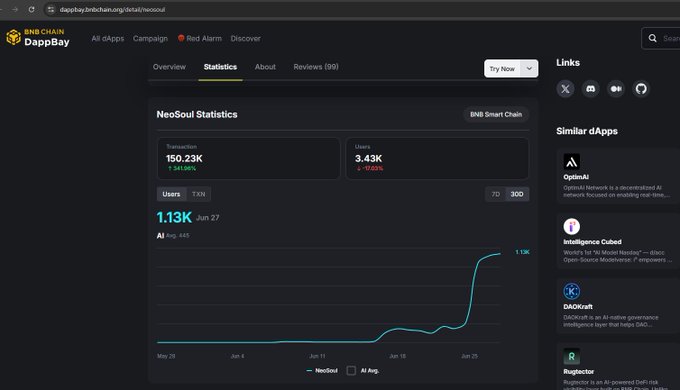680x390 pixels.
Task: Open the Rugtector app logo
Action: (572, 356)
